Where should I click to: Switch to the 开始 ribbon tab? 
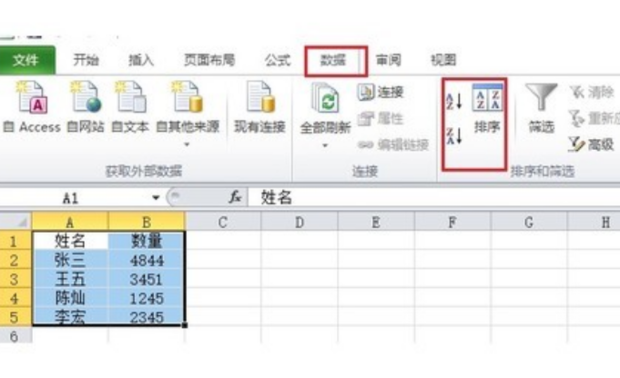click(86, 60)
